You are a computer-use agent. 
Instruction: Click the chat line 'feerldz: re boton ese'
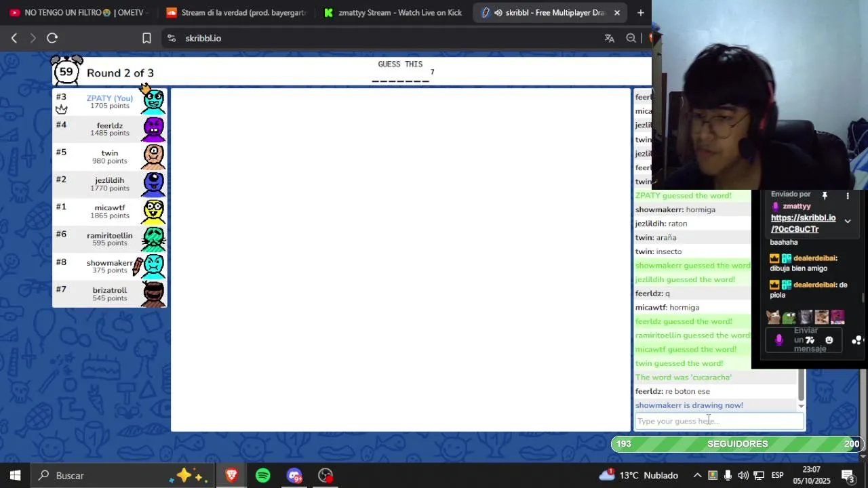pyautogui.click(x=673, y=391)
